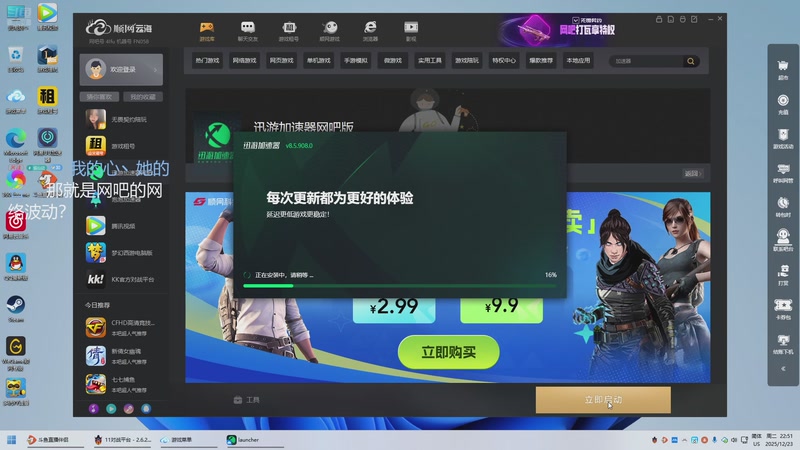
Task: Open the 卡券包 coupon icon in right sidebar
Action: (x=783, y=309)
